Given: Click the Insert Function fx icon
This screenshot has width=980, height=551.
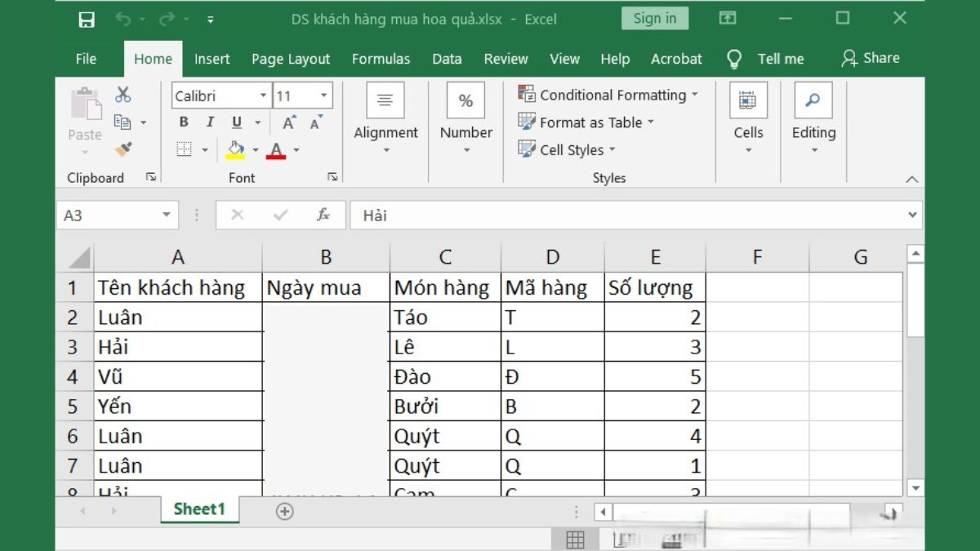Looking at the screenshot, I should (x=323, y=215).
